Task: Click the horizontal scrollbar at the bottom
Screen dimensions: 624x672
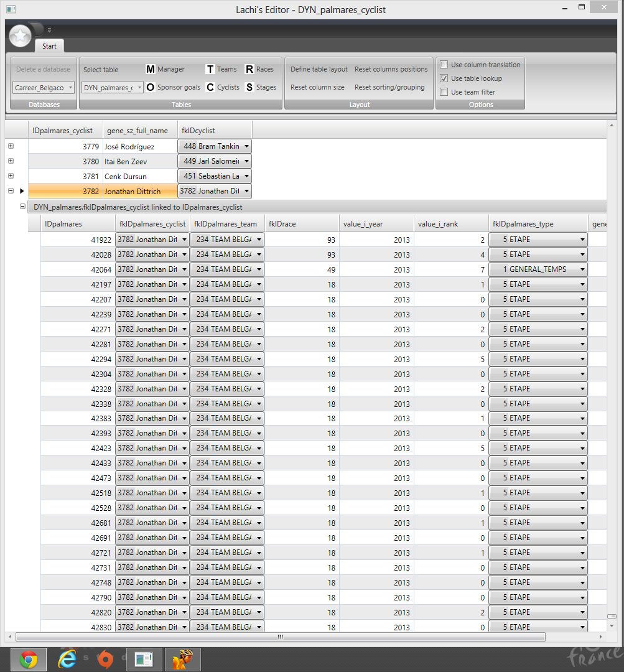Action: click(280, 637)
